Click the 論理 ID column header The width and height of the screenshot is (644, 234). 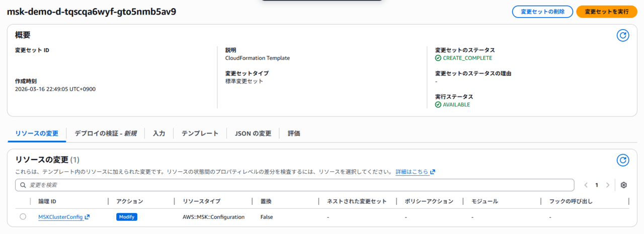47,201
